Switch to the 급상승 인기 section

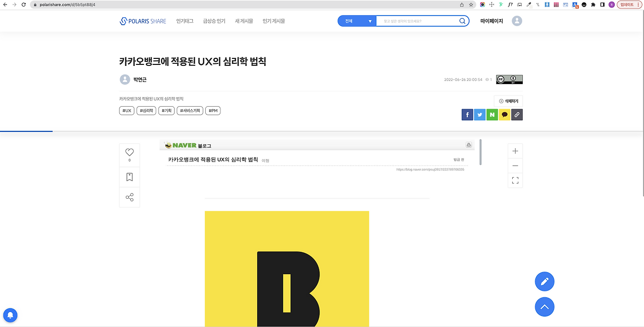pos(214,21)
